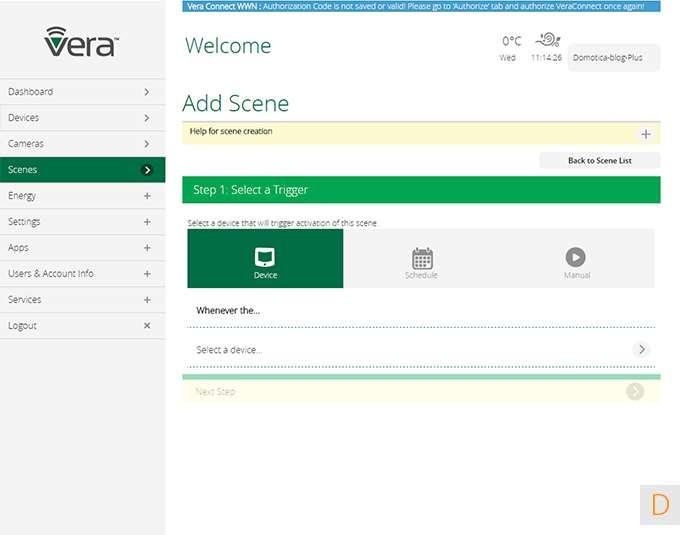
Task: Open Users & Account Info section
Action: click(x=82, y=274)
